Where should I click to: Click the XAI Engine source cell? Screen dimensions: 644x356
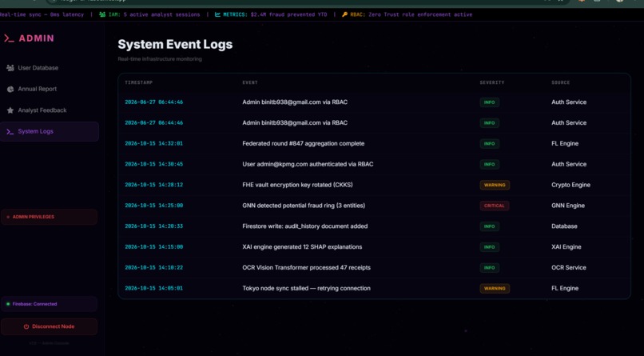566,247
